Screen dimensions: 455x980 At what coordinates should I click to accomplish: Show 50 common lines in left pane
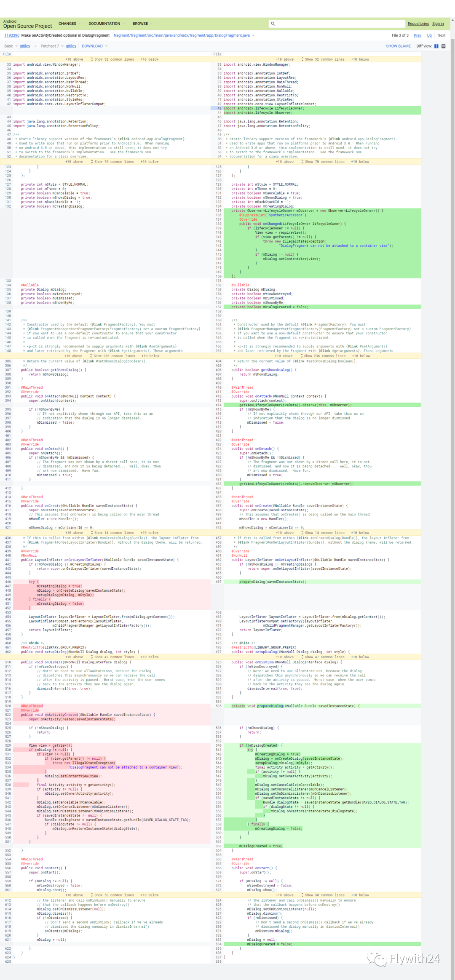point(112,895)
